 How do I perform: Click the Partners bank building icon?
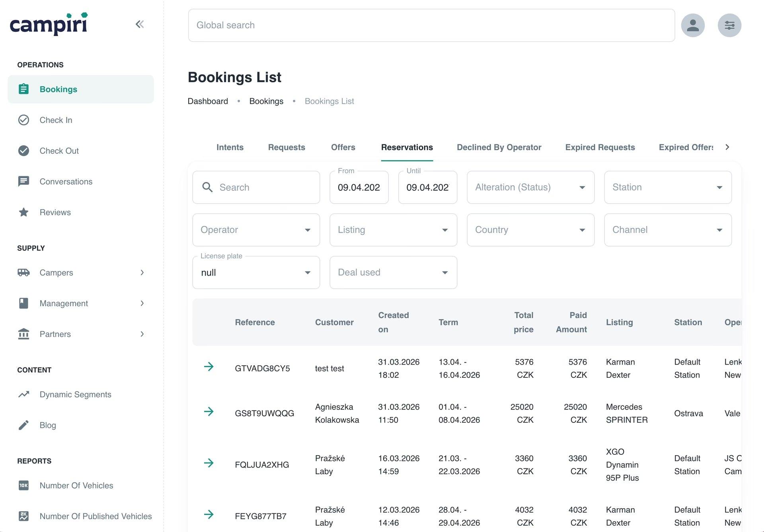click(x=24, y=334)
